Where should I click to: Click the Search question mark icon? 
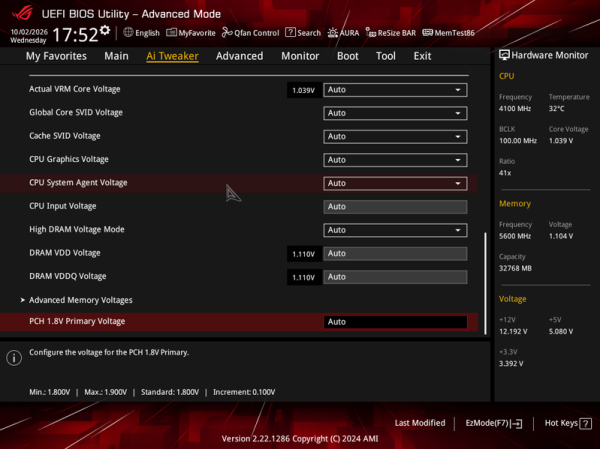coord(290,33)
